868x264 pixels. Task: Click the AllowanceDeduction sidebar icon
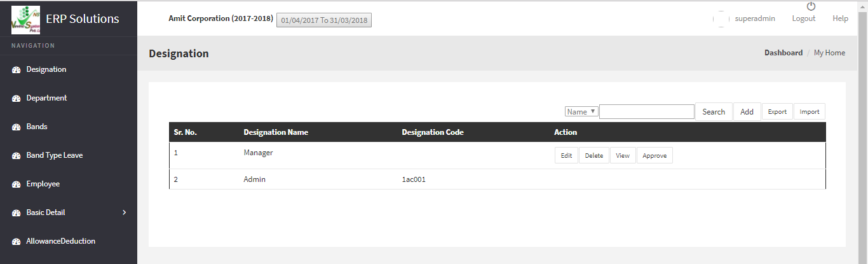17,242
